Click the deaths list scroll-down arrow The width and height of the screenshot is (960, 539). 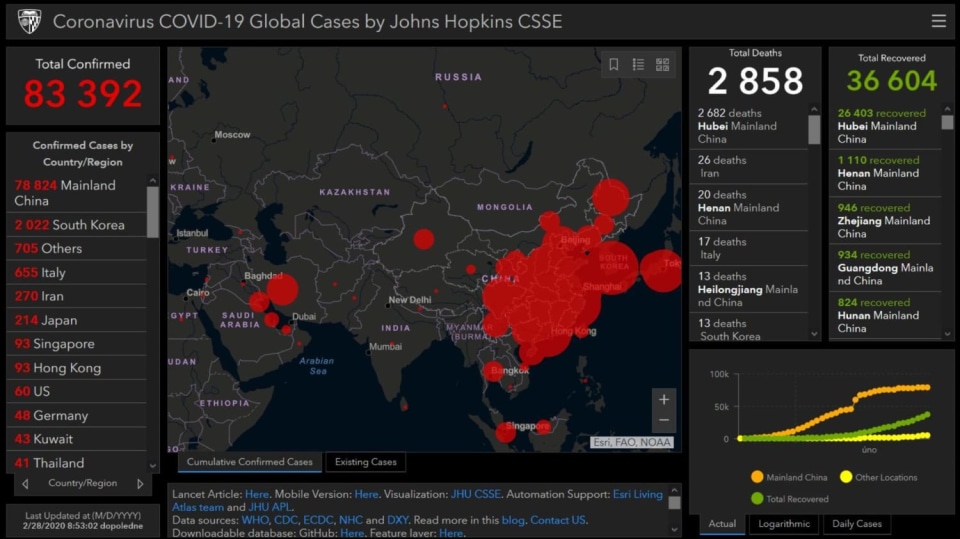coord(814,334)
